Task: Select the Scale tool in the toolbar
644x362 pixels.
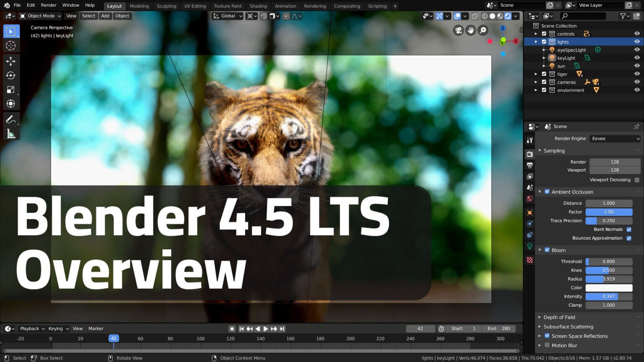Action: point(11,90)
